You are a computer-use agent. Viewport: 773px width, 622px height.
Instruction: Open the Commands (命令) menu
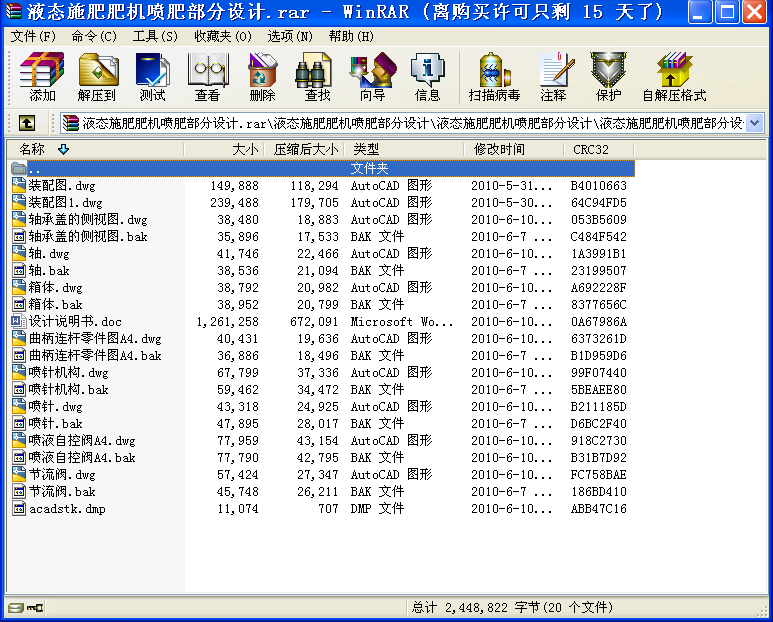(94, 36)
